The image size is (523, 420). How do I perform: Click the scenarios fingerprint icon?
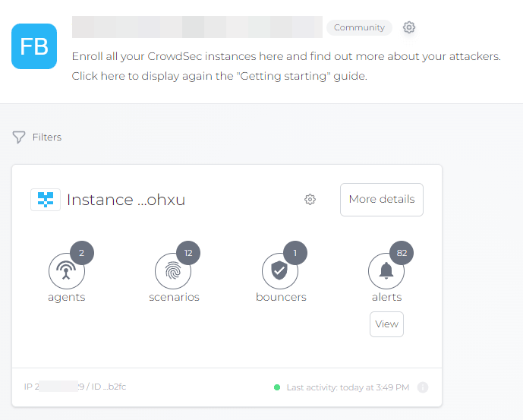click(173, 271)
